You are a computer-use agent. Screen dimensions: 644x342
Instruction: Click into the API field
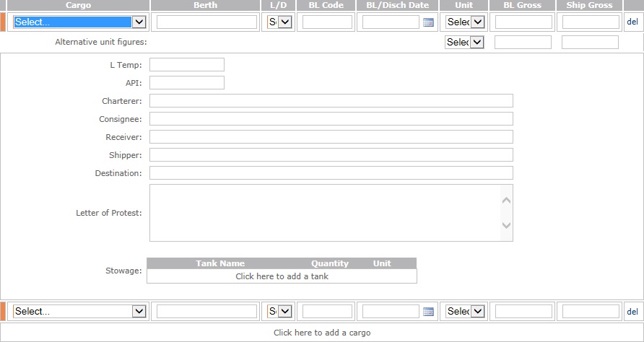187,83
